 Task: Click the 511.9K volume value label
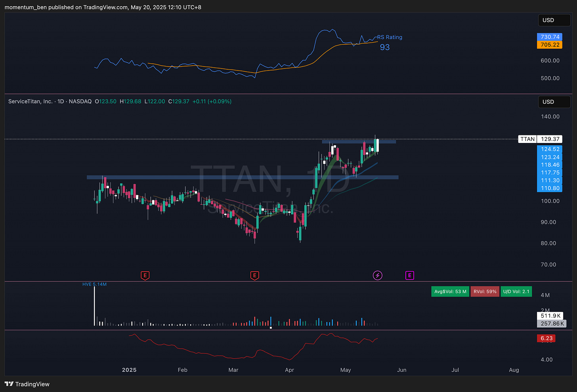coord(551,316)
